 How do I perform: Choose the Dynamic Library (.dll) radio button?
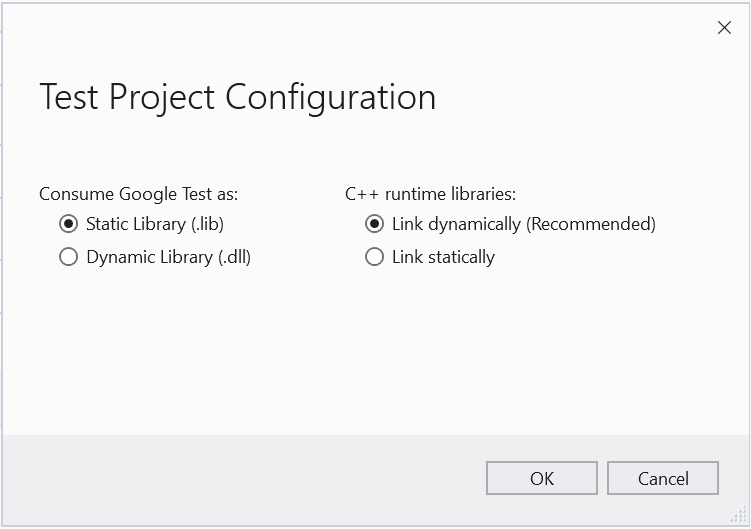point(69,257)
